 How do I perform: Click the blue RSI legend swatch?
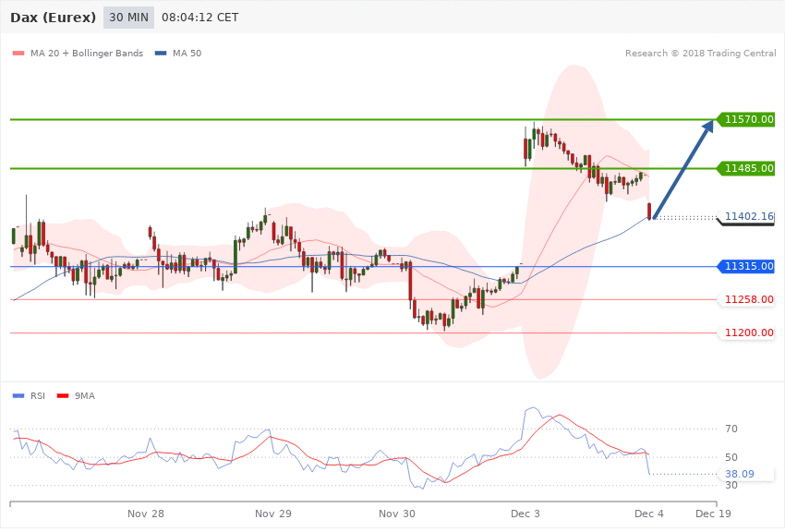coord(18,396)
